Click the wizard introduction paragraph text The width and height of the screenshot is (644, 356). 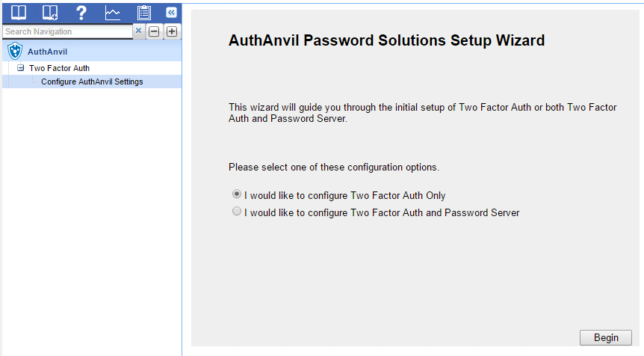[x=423, y=113]
